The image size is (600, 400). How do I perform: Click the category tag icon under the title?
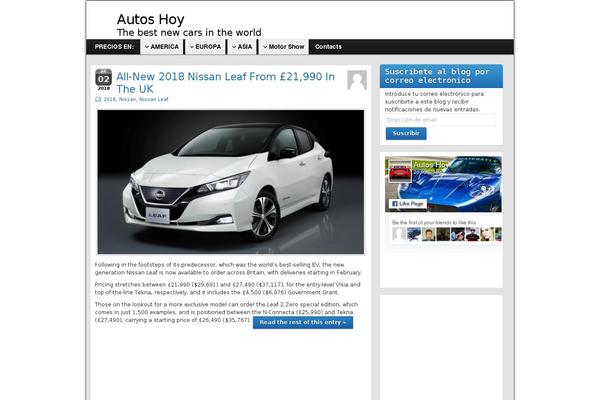click(98, 99)
